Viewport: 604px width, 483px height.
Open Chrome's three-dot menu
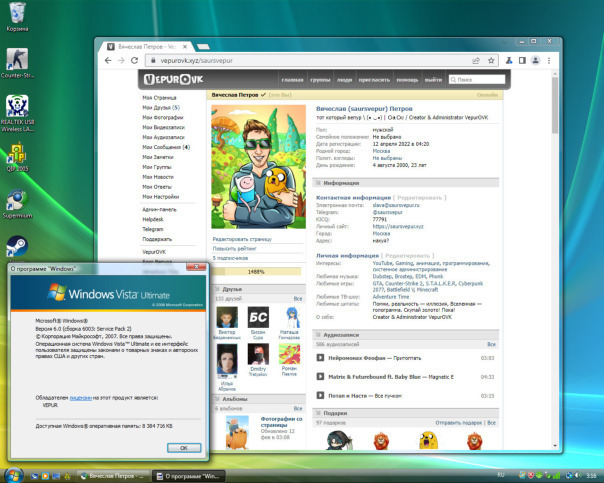point(549,60)
